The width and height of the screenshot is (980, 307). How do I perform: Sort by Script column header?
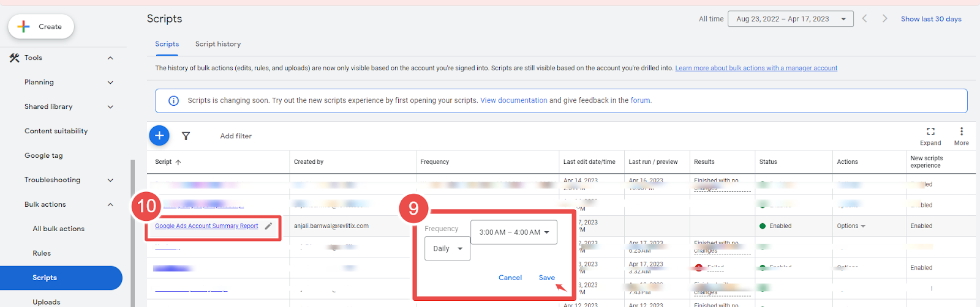(x=168, y=162)
